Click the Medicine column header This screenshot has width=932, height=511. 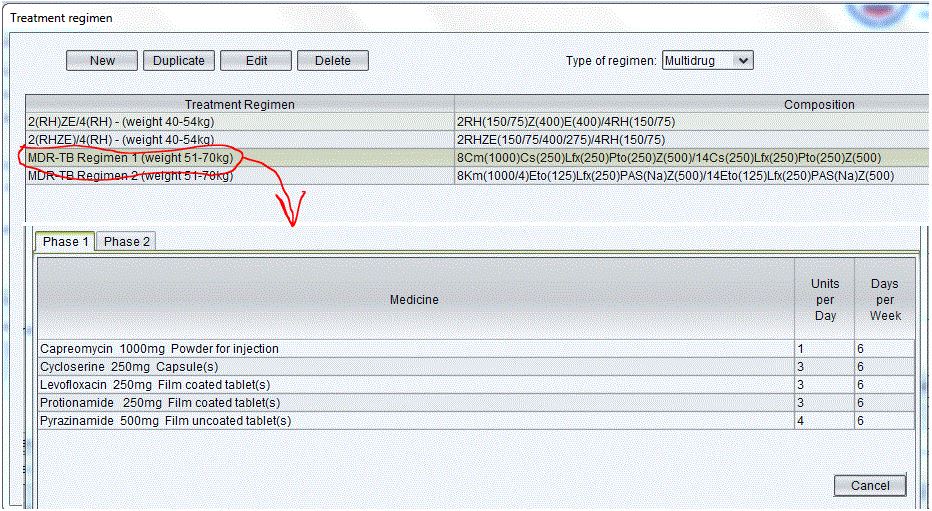click(x=415, y=299)
